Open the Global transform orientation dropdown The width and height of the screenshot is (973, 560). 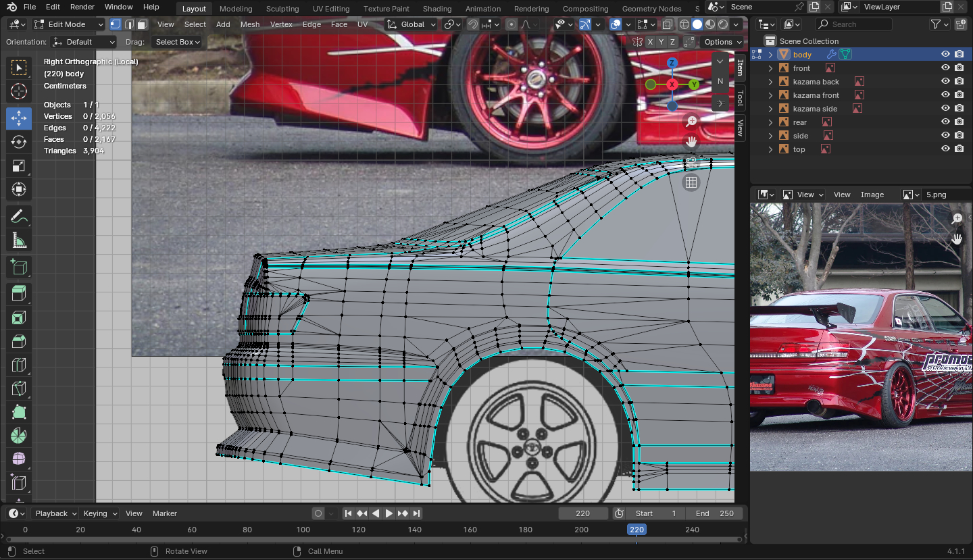click(x=411, y=24)
